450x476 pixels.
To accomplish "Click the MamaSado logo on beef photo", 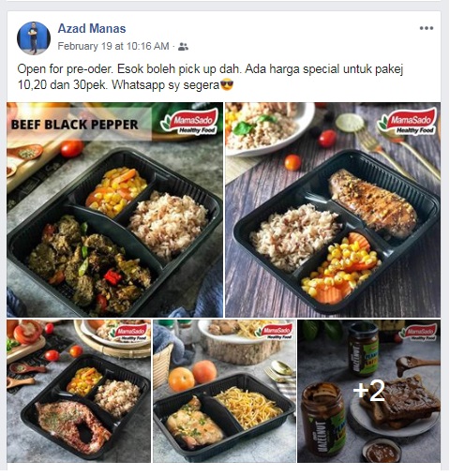I will click(189, 122).
